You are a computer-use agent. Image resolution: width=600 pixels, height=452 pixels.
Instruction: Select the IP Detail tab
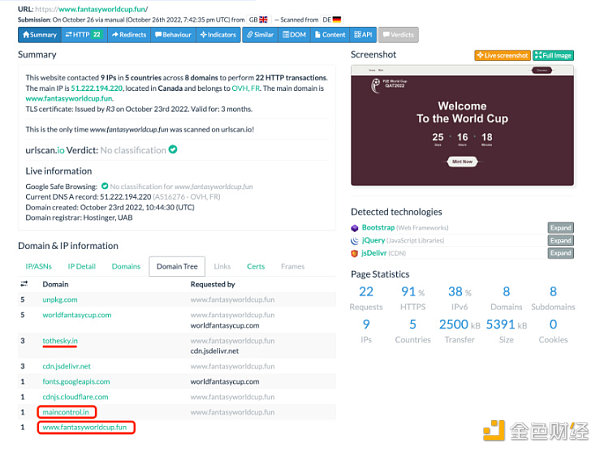pyautogui.click(x=82, y=266)
